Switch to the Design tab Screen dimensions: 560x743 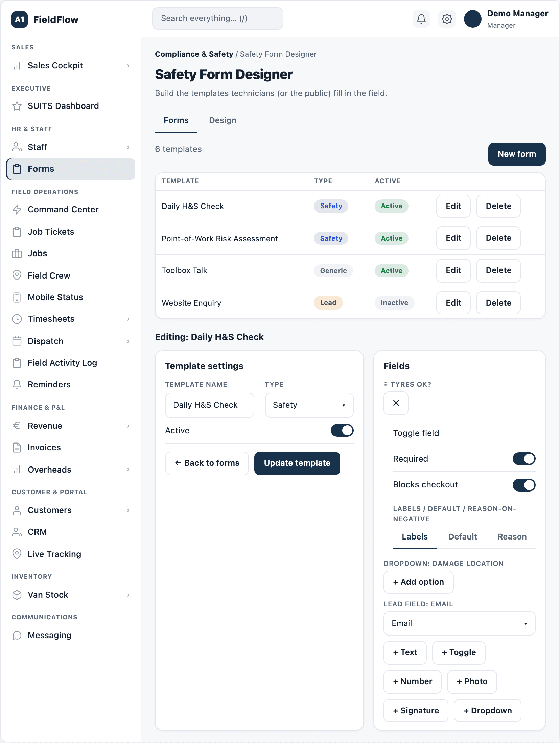(223, 121)
